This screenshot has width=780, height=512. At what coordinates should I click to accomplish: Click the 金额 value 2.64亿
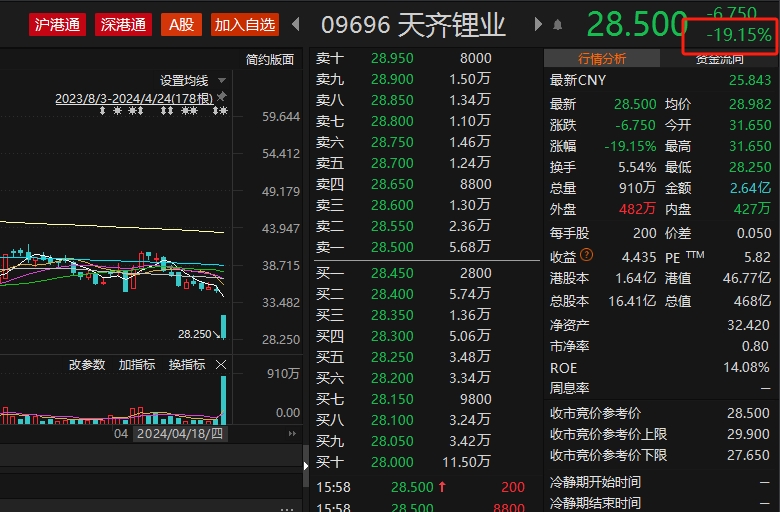(750, 188)
